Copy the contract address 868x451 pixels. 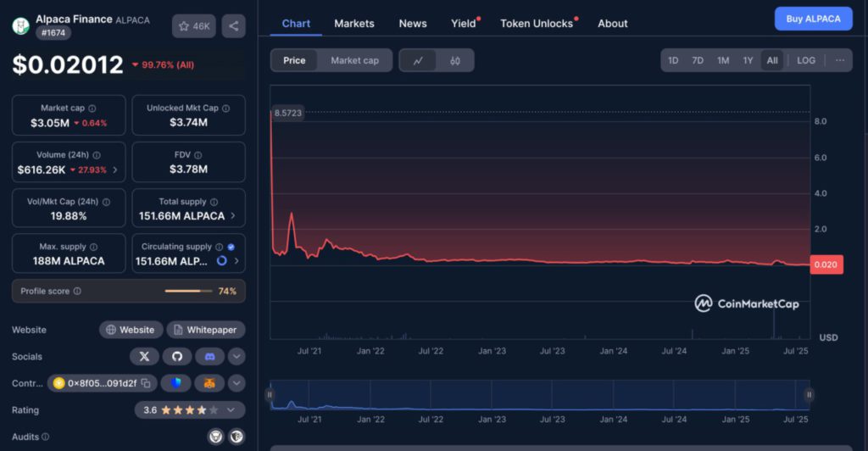[x=146, y=383]
